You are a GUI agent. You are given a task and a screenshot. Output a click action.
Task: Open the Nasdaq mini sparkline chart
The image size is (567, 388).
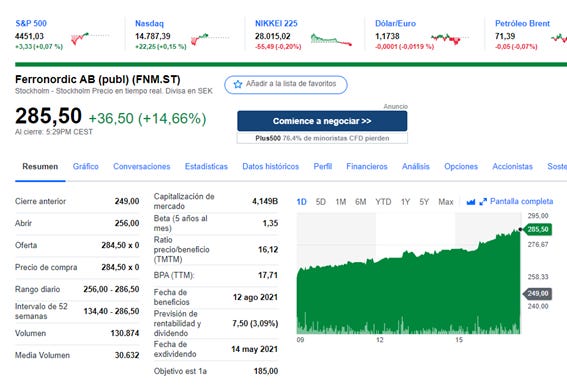pos(210,39)
